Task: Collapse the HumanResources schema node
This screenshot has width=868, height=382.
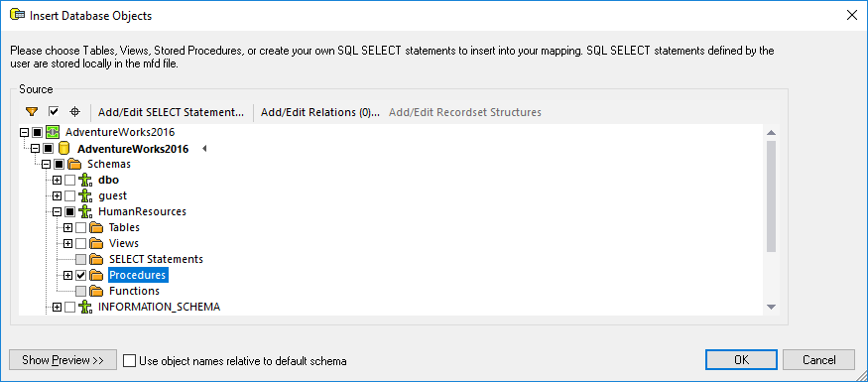Action: (57, 211)
